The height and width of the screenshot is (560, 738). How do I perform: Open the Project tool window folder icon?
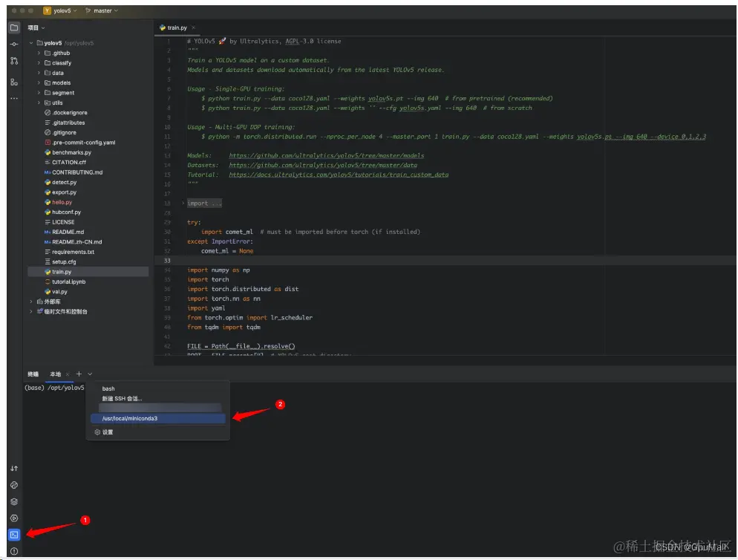[14, 27]
